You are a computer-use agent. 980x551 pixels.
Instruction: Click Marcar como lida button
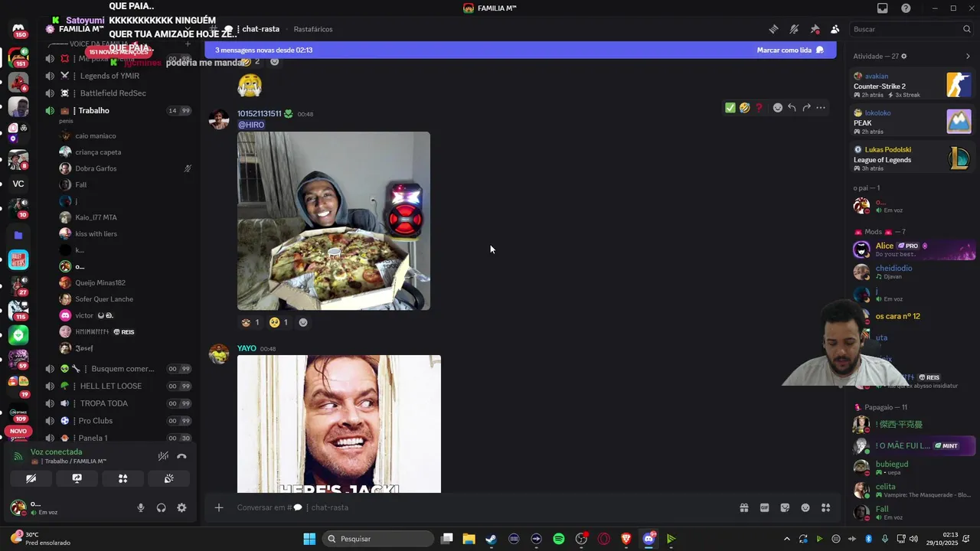[x=790, y=50]
